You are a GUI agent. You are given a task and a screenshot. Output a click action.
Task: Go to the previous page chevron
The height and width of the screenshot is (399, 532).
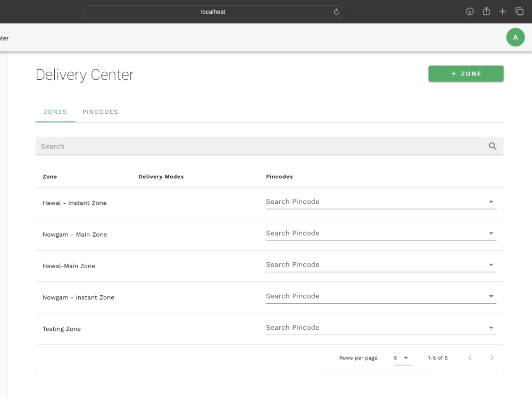point(470,358)
